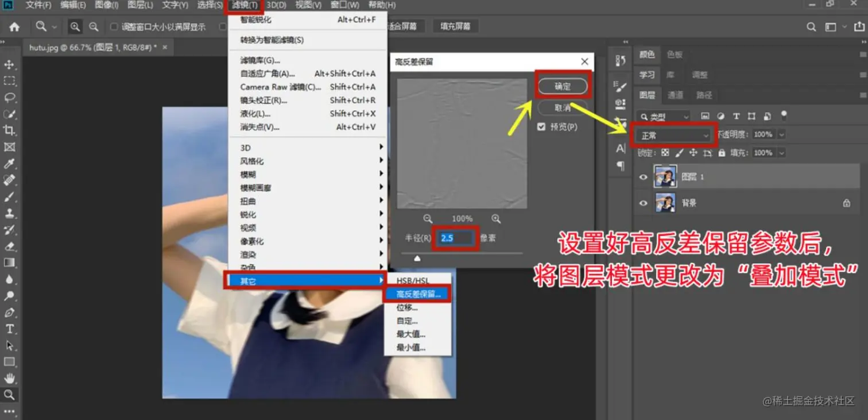Select the Crop tool

(x=10, y=130)
